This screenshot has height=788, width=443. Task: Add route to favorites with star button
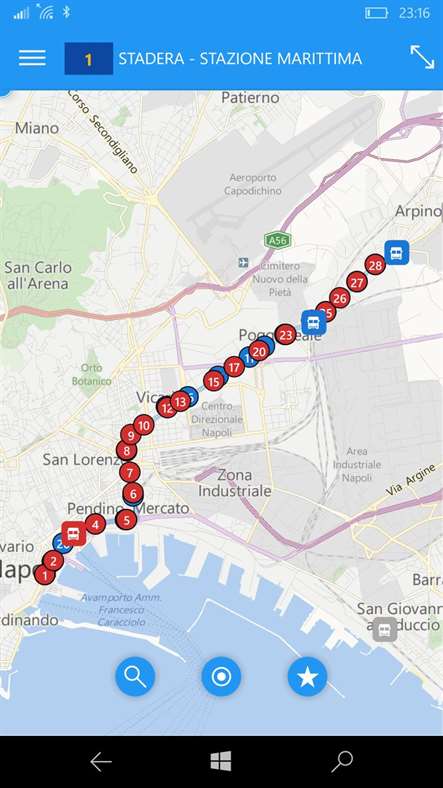point(307,676)
